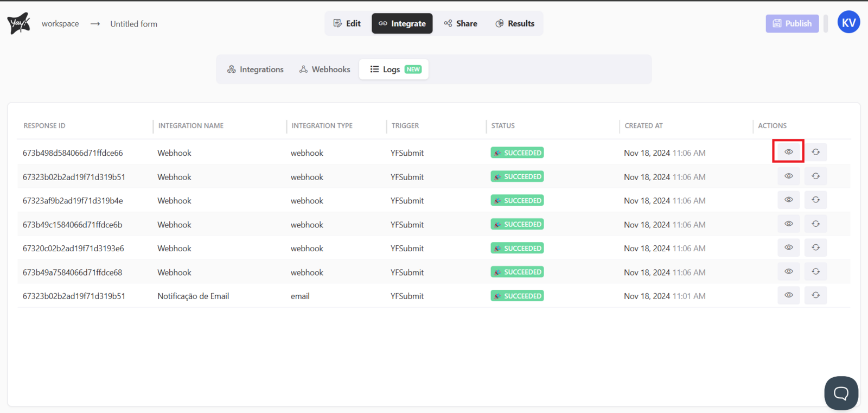Click the Youform logo icon
The image size is (868, 413).
pos(18,23)
